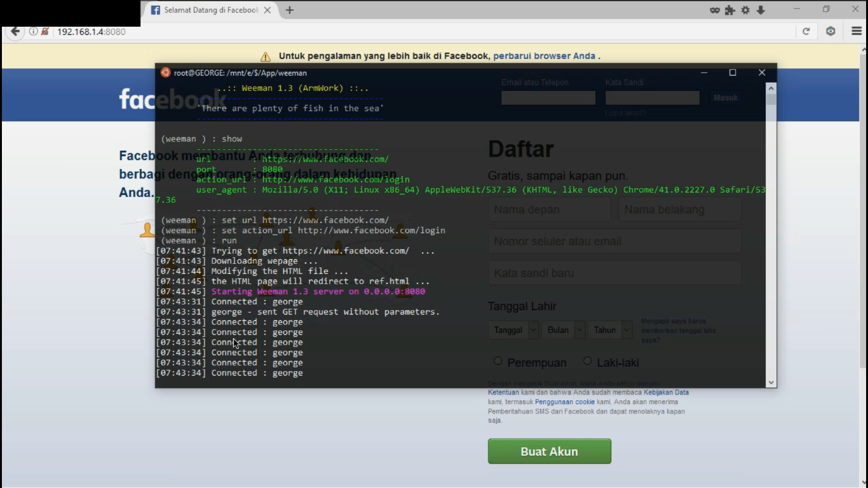Viewport: 868px width, 488px height.
Task: Open the Tanggal day dropdown
Action: click(x=514, y=330)
